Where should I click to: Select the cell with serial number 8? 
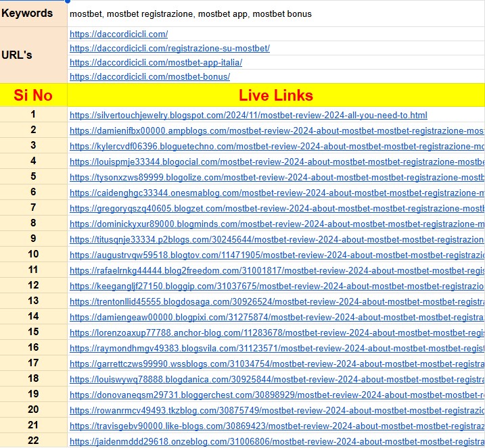[x=33, y=223]
